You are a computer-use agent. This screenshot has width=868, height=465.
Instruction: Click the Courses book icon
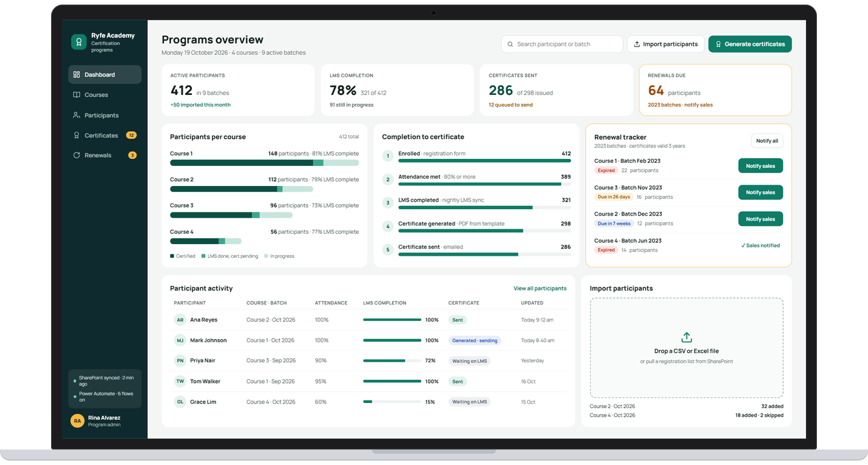tap(77, 95)
